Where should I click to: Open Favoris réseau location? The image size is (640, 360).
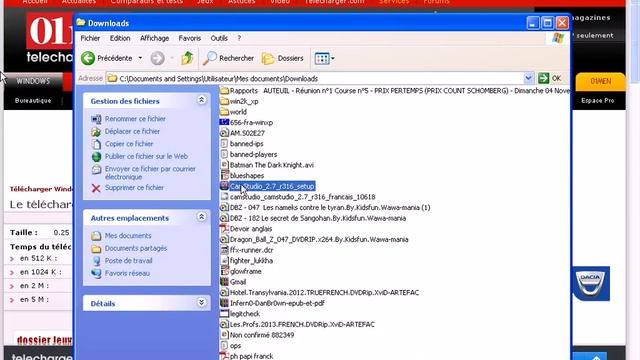click(x=127, y=273)
